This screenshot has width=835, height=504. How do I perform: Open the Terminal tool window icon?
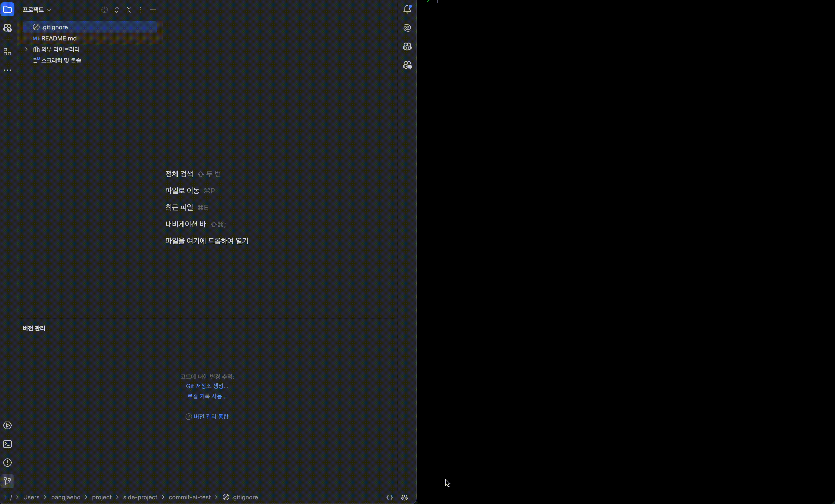tap(7, 444)
